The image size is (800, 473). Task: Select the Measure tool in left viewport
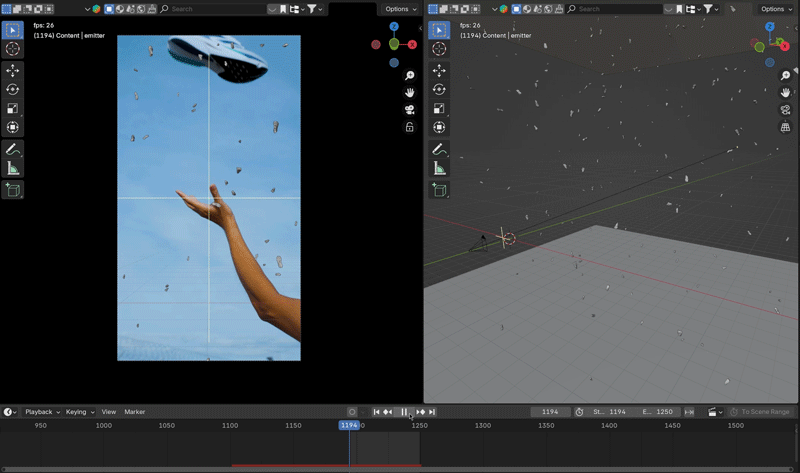(13, 168)
